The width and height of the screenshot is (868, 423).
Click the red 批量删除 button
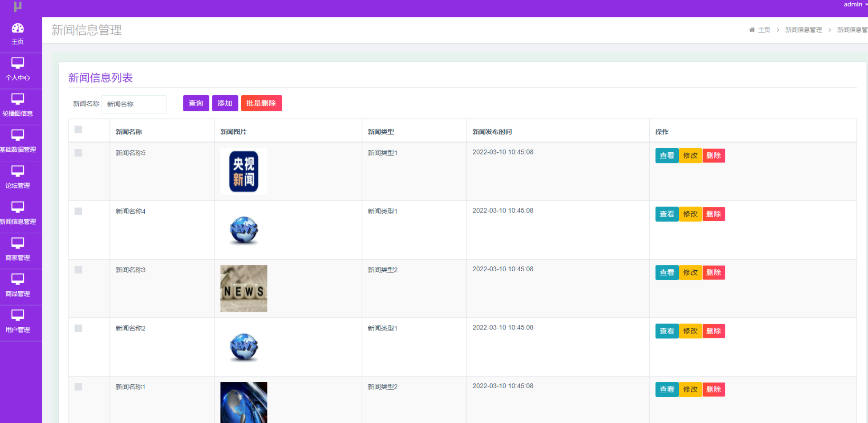pos(261,103)
